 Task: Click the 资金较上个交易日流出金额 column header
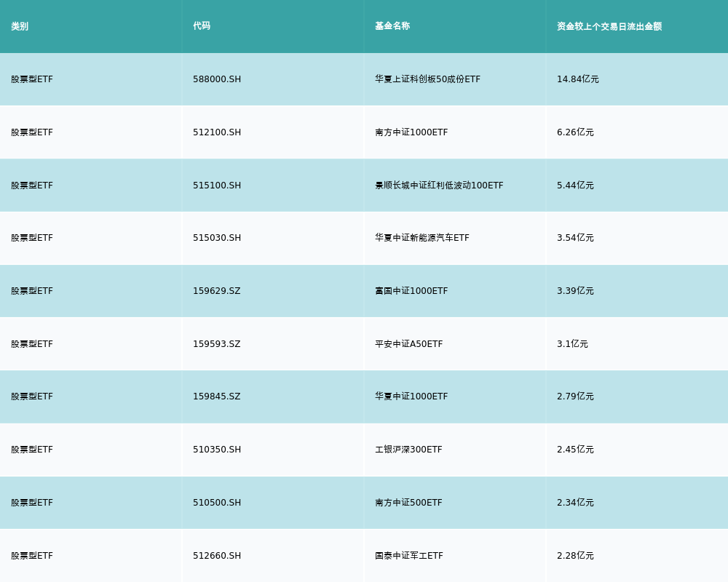click(x=609, y=26)
